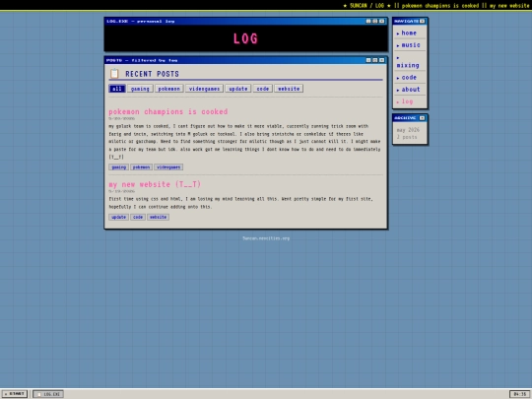Open the code page in Navigate panel

click(x=410, y=78)
